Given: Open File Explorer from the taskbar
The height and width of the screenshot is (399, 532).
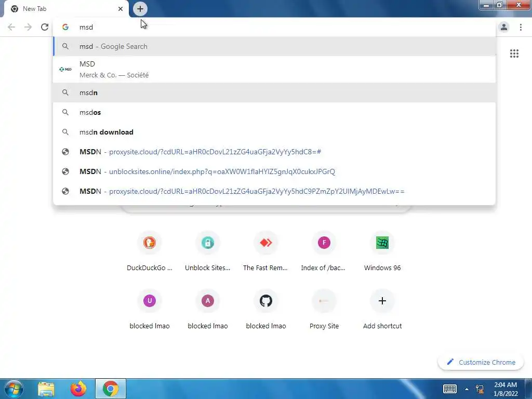Looking at the screenshot, I should (x=46, y=389).
